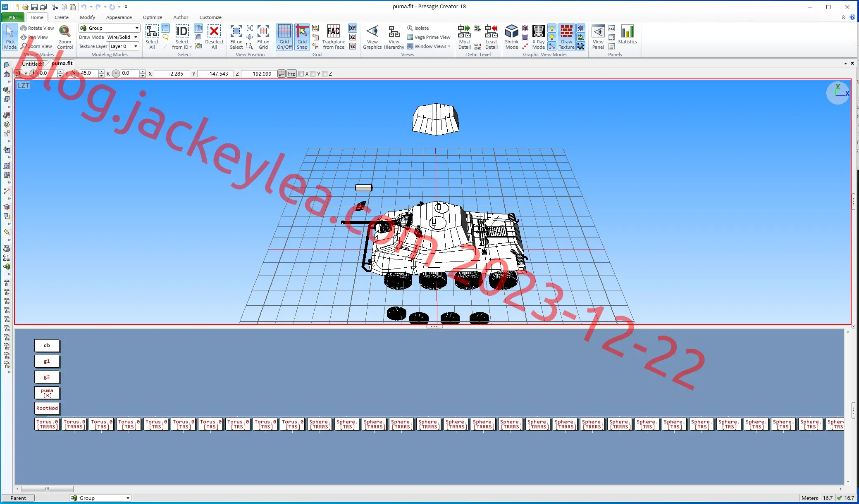The height and width of the screenshot is (504, 859).
Task: Click the Fit on Grid icon
Action: pos(263,37)
